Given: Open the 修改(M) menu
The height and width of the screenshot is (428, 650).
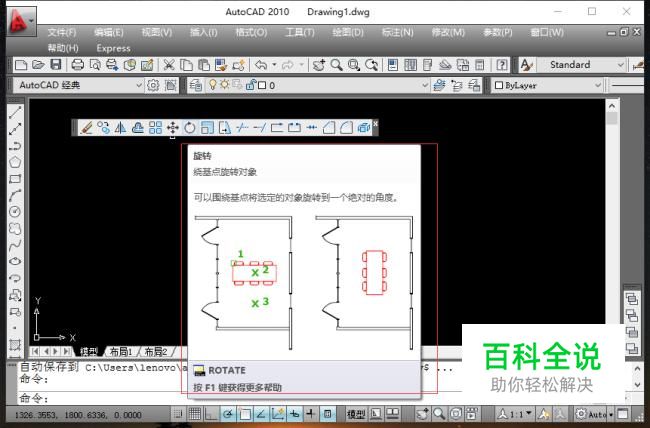Looking at the screenshot, I should click(448, 32).
